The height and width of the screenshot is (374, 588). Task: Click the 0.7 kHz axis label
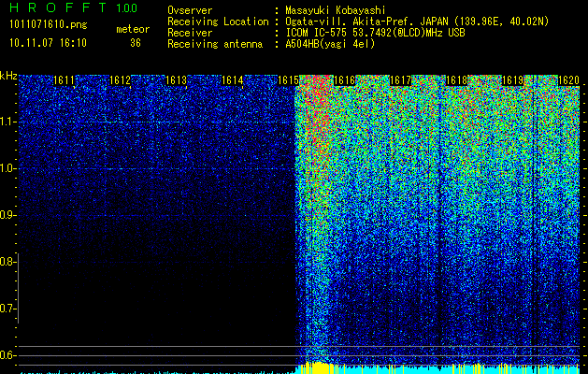click(x=7, y=309)
